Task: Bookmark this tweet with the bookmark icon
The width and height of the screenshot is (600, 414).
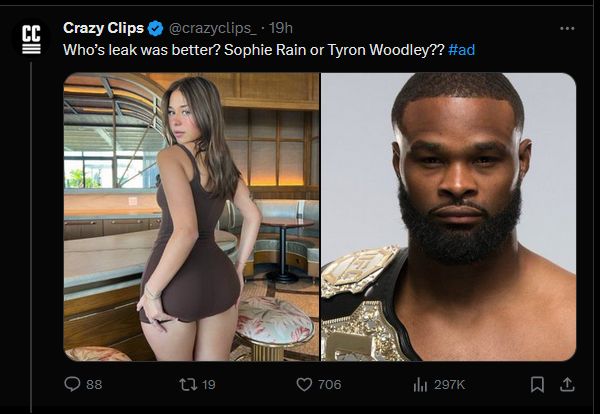Action: [x=537, y=384]
